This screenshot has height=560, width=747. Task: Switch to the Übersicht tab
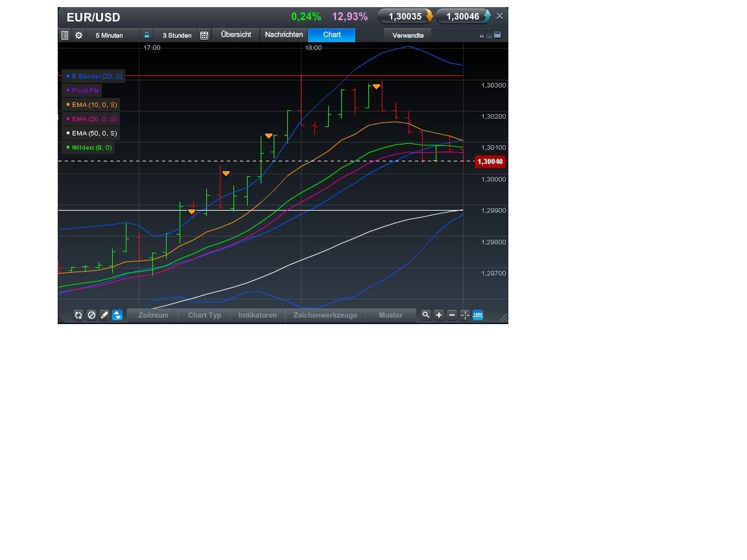click(x=235, y=35)
